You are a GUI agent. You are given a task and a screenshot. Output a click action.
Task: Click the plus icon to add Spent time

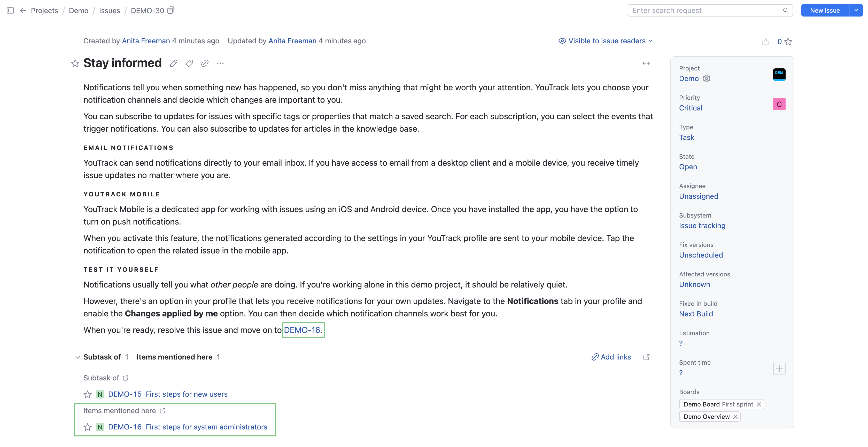click(779, 369)
